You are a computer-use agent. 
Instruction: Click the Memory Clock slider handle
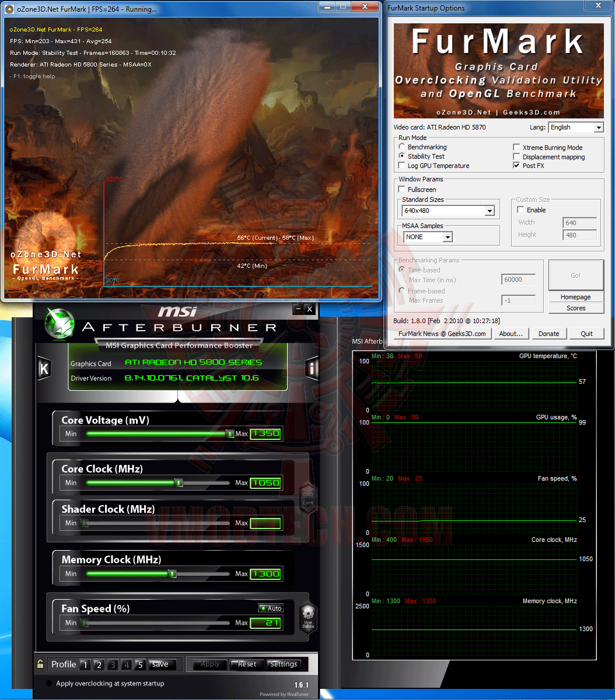[172, 573]
